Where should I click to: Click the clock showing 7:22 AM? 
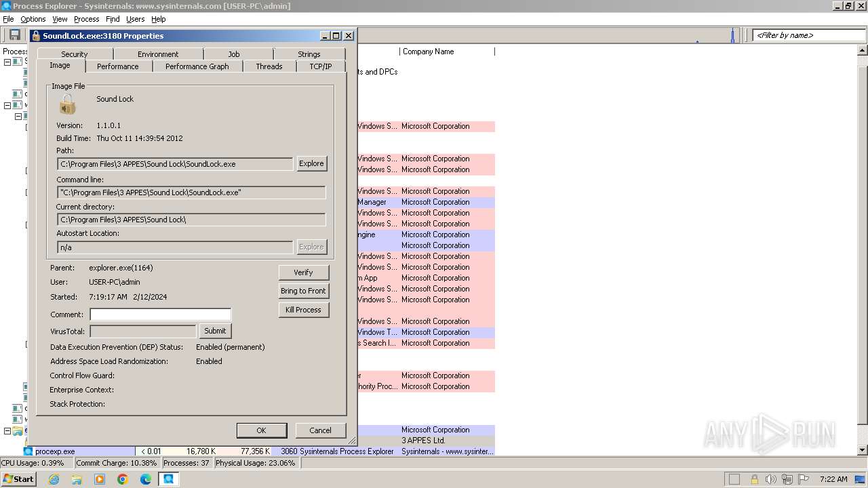pos(833,479)
